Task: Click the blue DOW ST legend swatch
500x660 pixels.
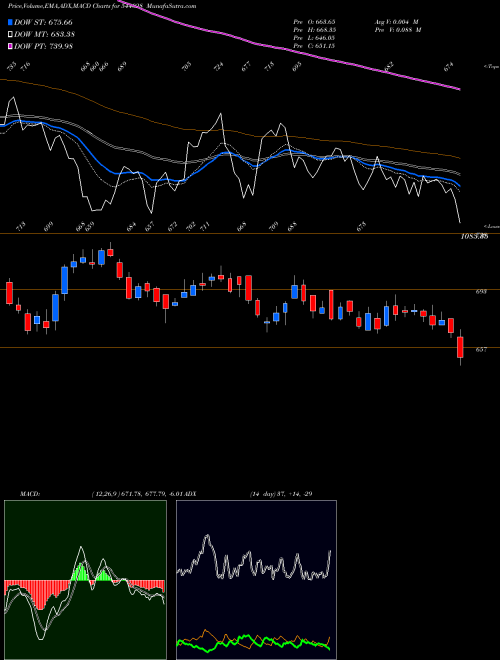Action: (10, 22)
